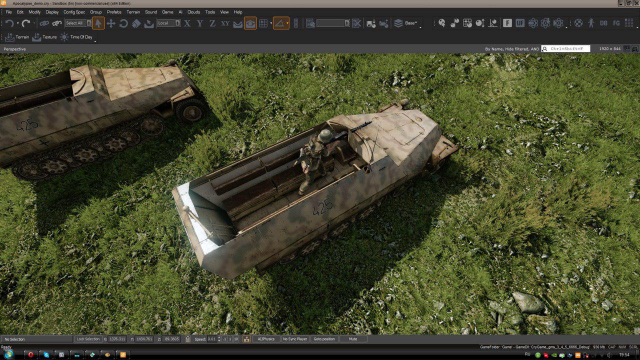Activate the Move tool crosshair icon

[111, 24]
